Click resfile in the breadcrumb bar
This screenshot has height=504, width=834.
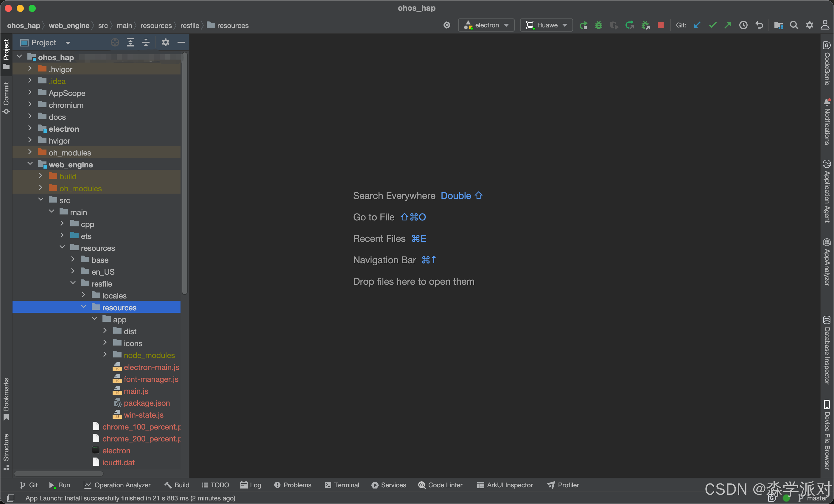pos(189,25)
